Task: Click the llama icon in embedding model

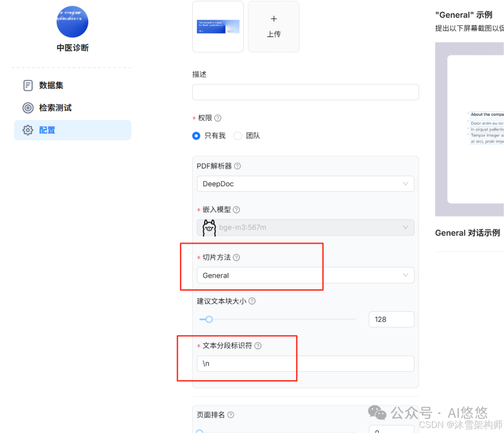Action: point(209,228)
